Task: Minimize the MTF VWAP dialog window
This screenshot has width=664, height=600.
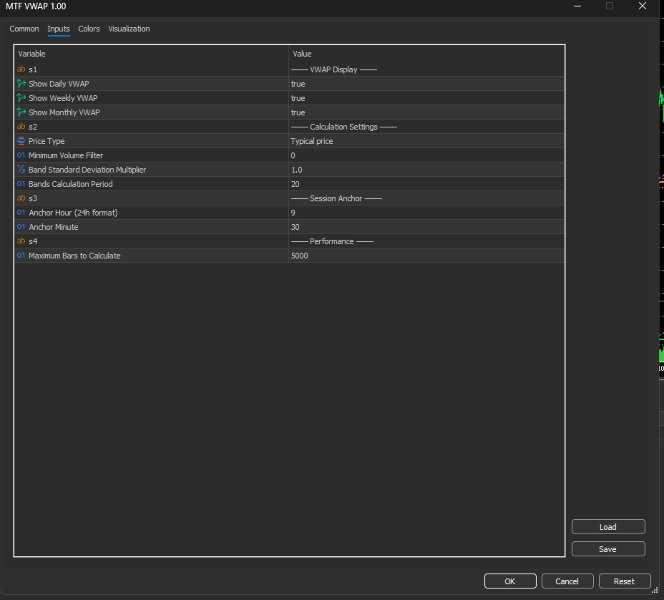Action: pos(577,6)
